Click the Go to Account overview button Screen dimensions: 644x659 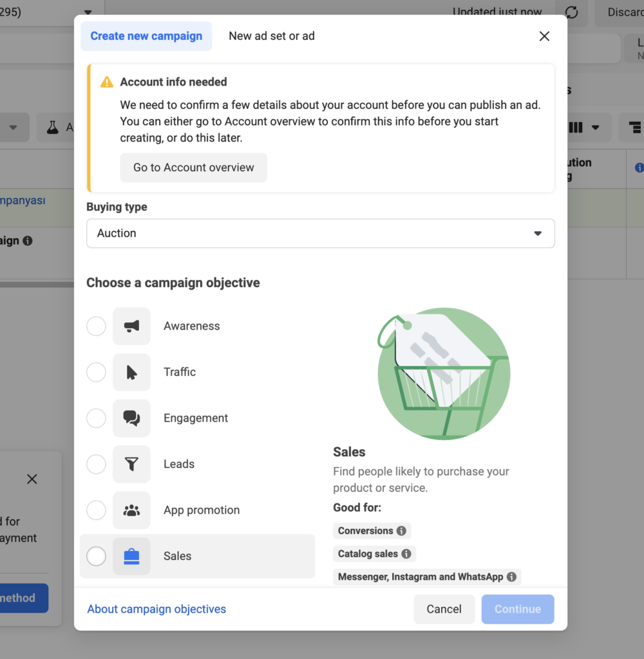(x=193, y=167)
